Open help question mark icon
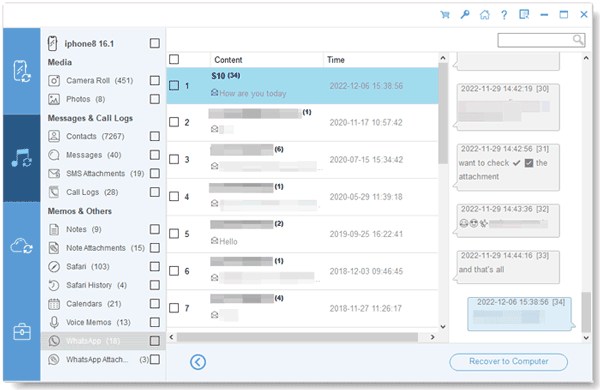This screenshot has width=600, height=390. [x=504, y=15]
